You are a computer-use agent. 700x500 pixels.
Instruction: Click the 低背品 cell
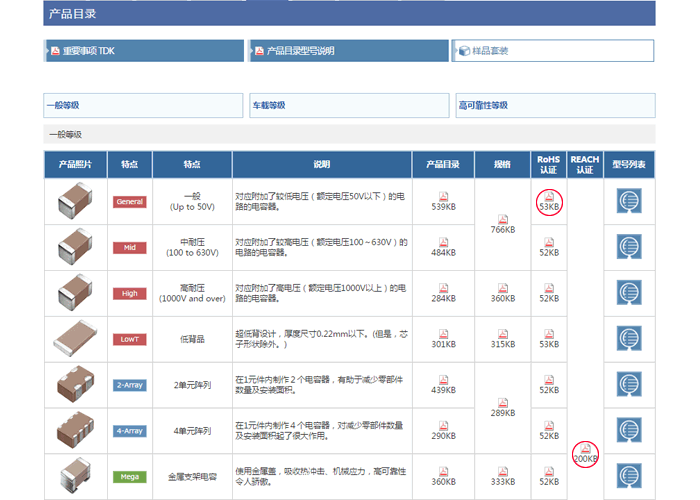coord(192,339)
